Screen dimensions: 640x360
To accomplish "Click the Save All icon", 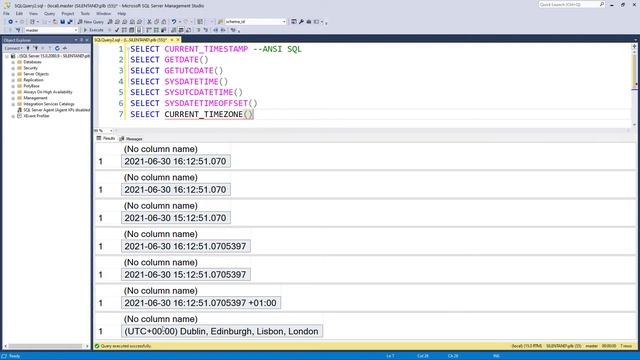I will [69, 22].
